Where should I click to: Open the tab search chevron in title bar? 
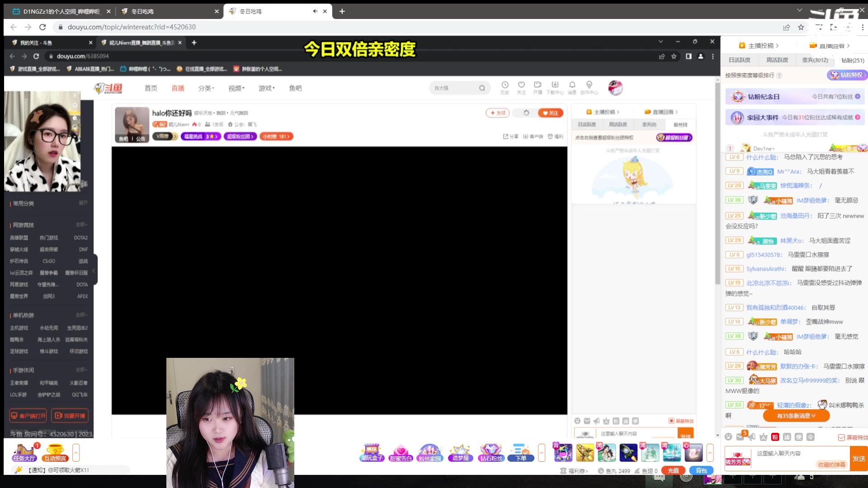tap(799, 10)
